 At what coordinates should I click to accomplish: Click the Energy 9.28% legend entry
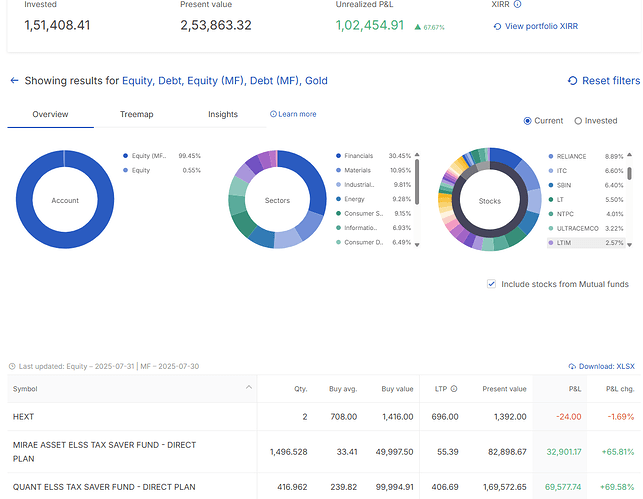pos(373,199)
